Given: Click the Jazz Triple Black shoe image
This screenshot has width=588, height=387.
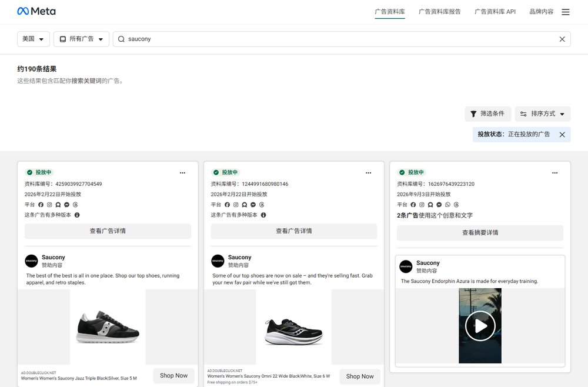Looking at the screenshot, I should pyautogui.click(x=108, y=326).
